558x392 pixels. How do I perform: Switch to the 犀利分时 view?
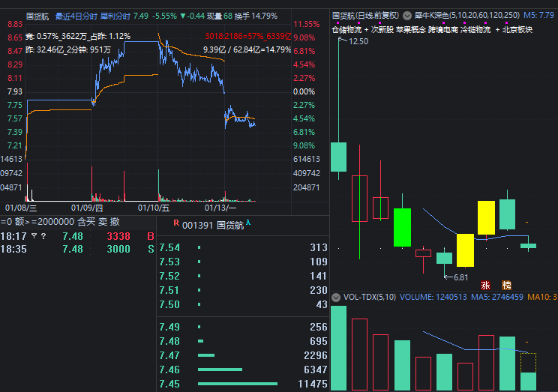point(115,15)
